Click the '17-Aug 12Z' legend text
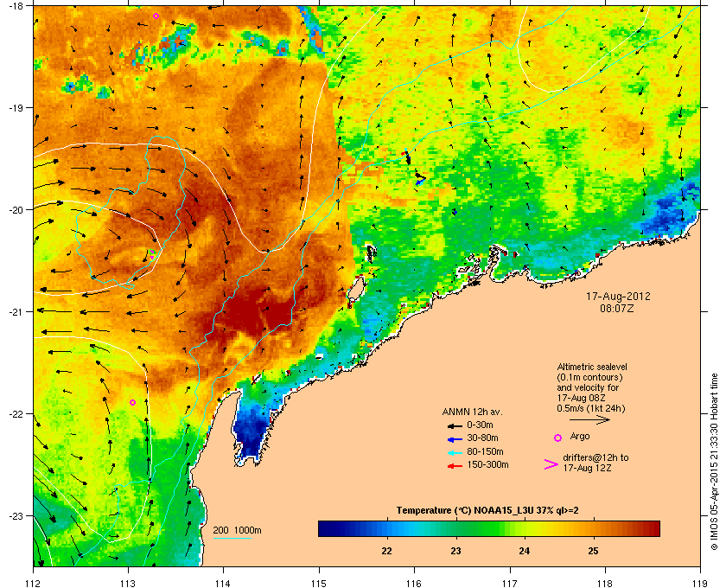Screen dimensions: 726x588 [x=587, y=468]
